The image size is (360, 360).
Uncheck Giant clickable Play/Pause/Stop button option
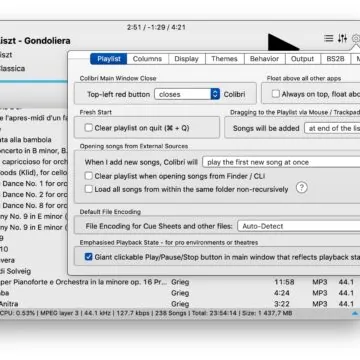pyautogui.click(x=88, y=257)
